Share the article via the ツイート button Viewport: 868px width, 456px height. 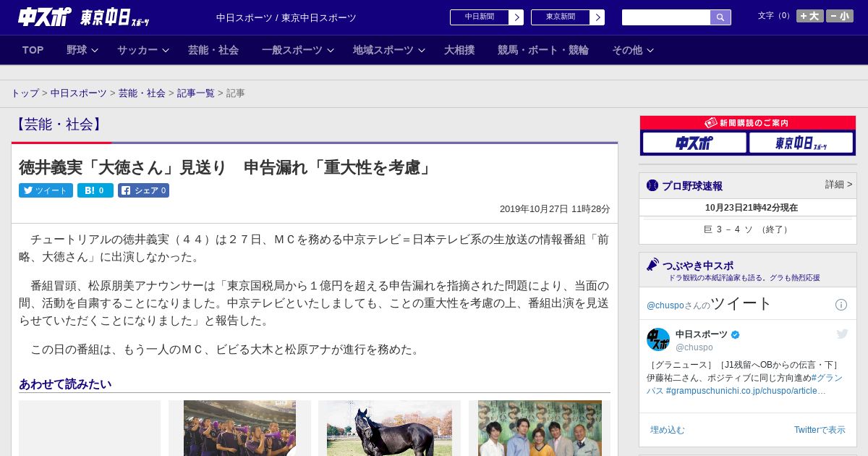46,190
